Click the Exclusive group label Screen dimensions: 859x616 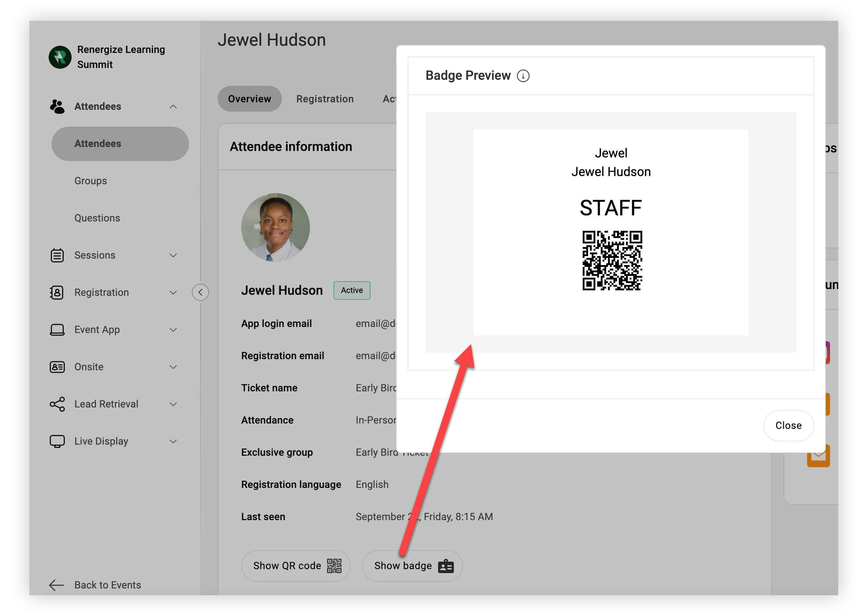tap(277, 452)
